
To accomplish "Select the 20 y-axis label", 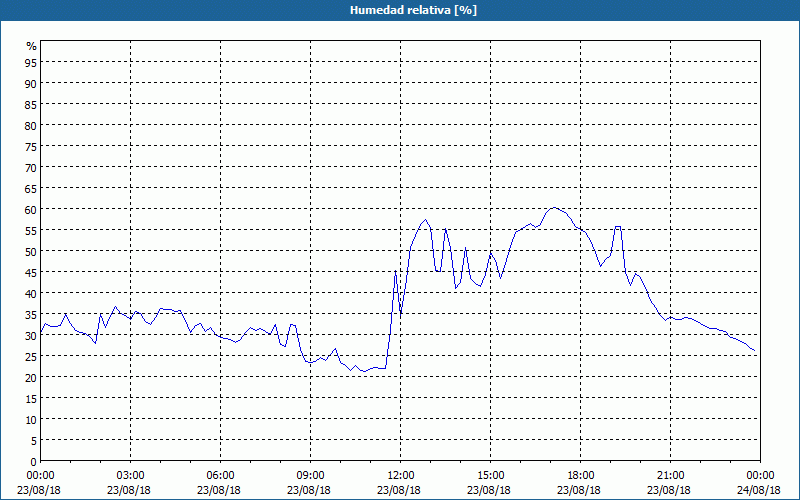I will tap(31, 377).
